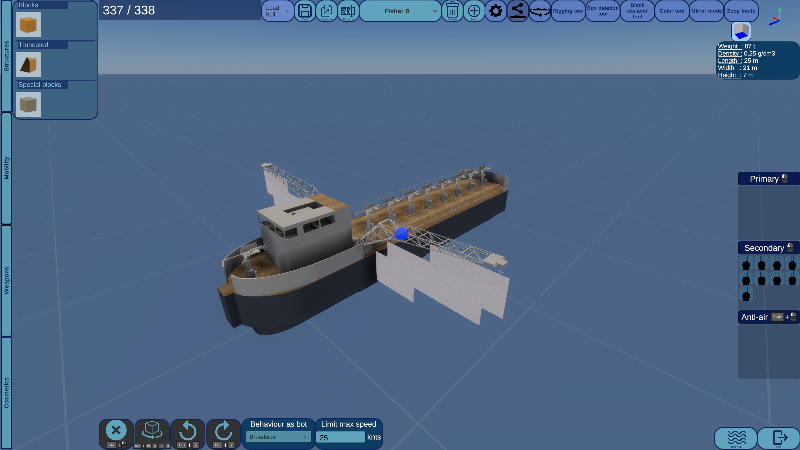The height and width of the screenshot is (450, 800).
Task: Click the lone turret in Secondary third row
Action: tap(746, 295)
